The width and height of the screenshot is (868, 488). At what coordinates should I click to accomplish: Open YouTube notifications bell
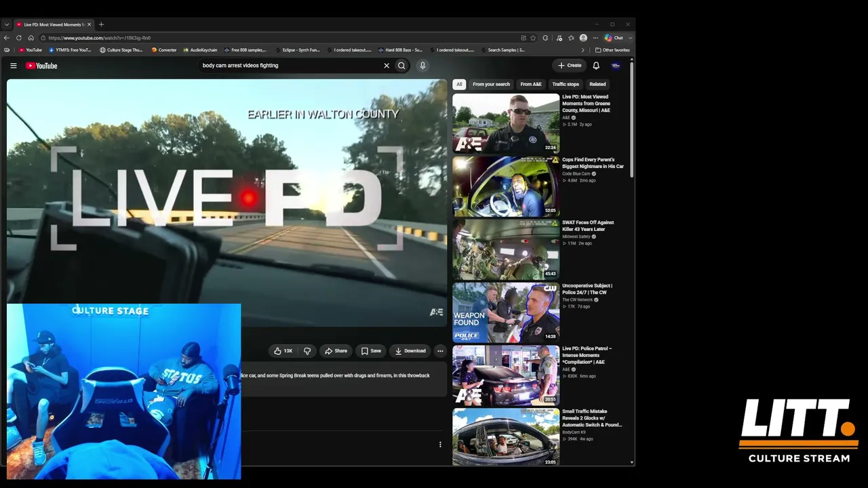click(x=596, y=66)
